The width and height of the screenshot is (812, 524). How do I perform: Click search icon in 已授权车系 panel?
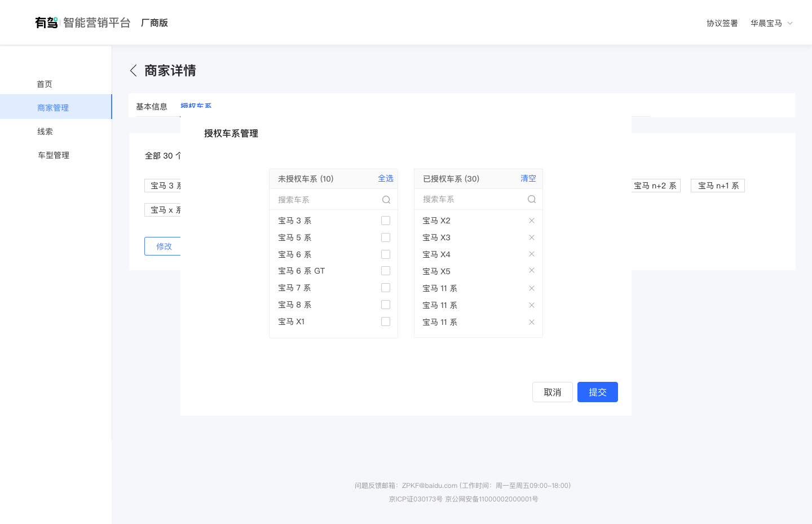coord(532,199)
